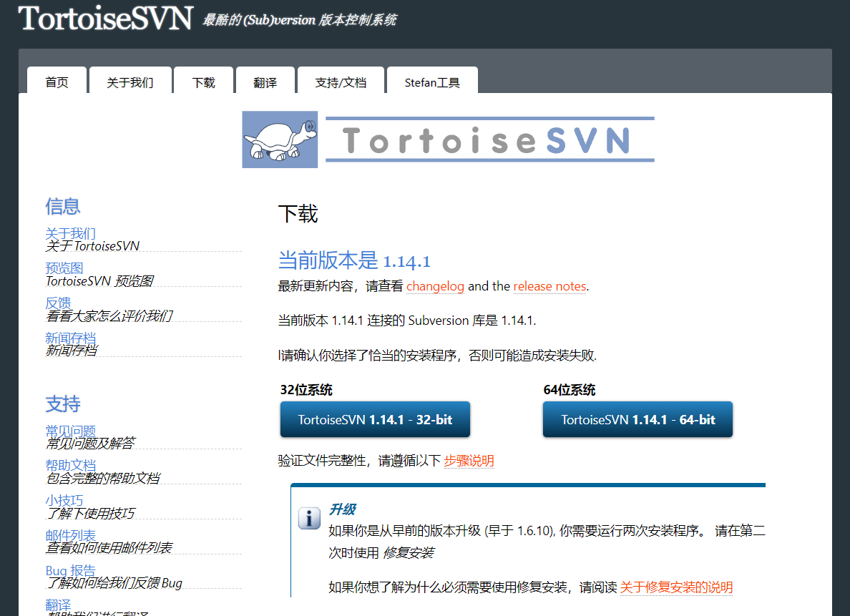850x616 pixels.
Task: Open the 帮助文档 sidebar link
Action: pos(70,465)
